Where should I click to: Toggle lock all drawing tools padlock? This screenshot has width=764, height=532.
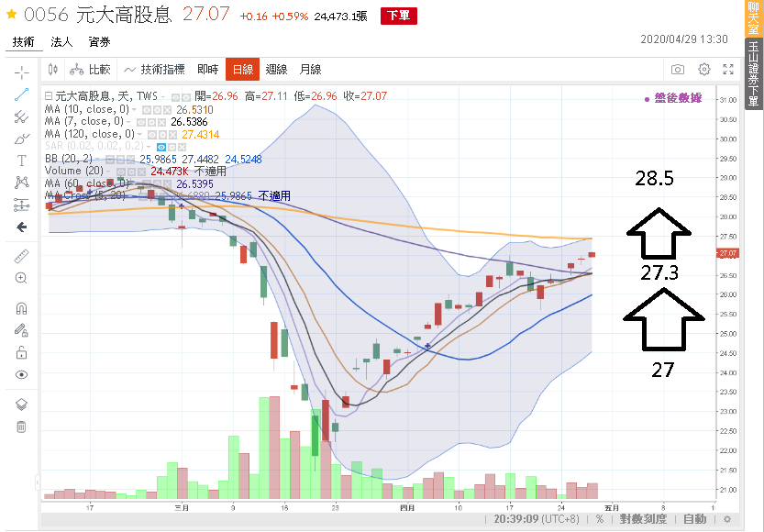click(x=21, y=353)
